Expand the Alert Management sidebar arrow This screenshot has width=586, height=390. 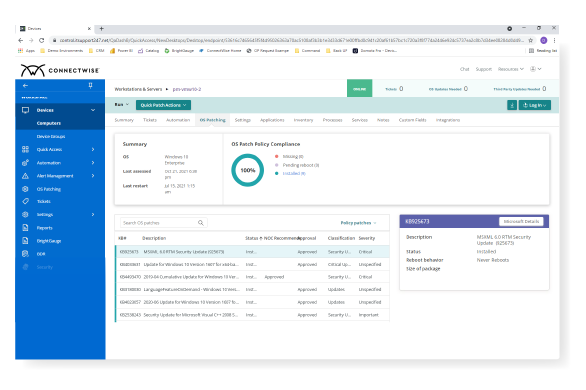[x=93, y=176]
